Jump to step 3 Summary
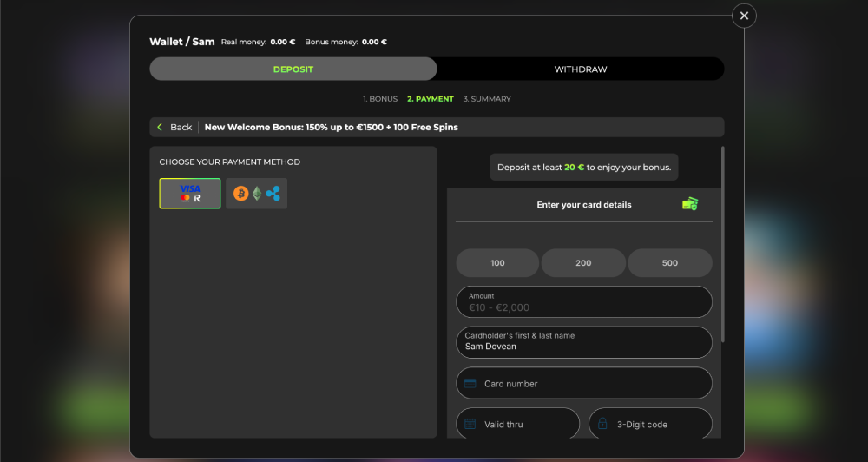The image size is (868, 462). (x=487, y=99)
